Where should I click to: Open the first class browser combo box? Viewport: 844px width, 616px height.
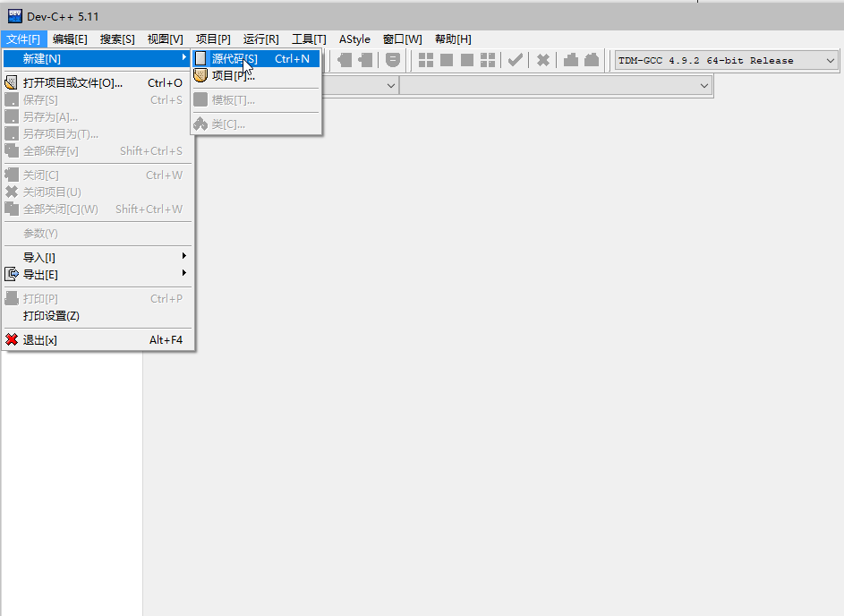point(360,86)
